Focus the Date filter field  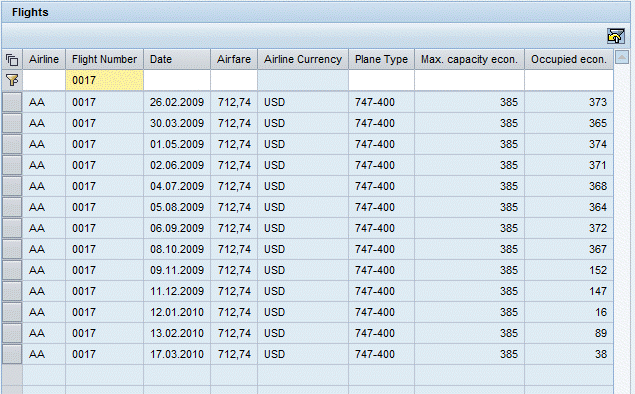pyautogui.click(x=177, y=80)
